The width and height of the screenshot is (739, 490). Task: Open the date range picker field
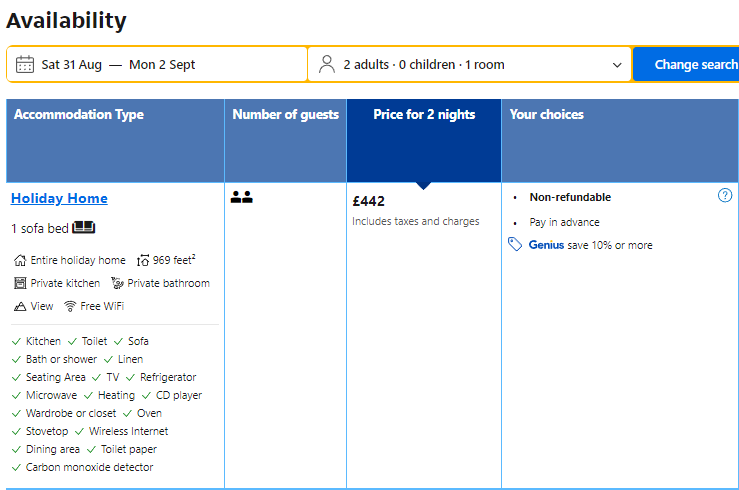(x=160, y=65)
